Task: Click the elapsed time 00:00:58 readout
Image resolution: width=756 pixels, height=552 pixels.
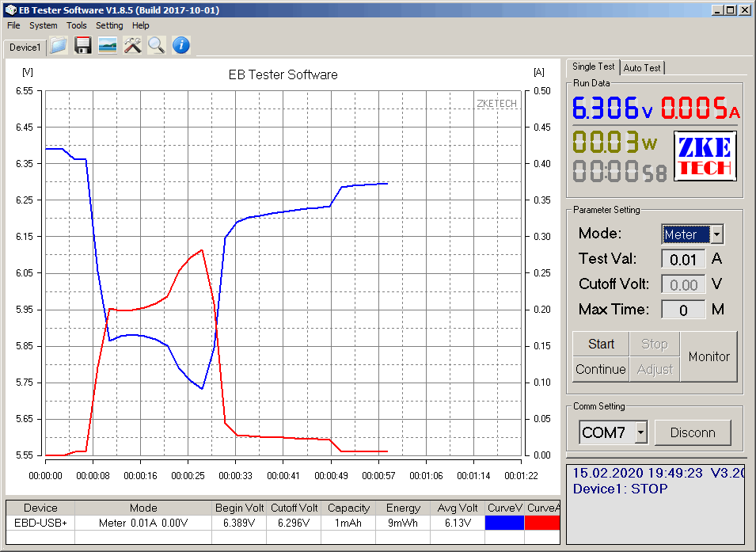Action: 620,172
